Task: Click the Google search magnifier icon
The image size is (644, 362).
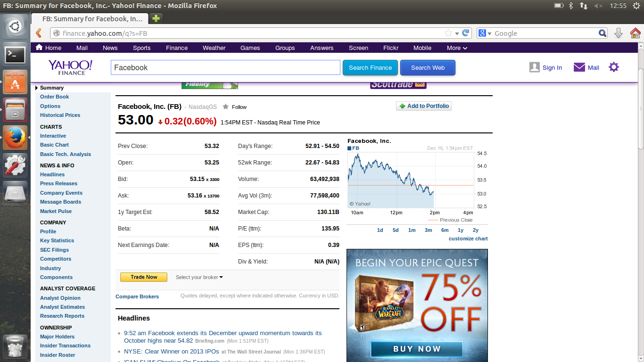Action: (603, 33)
